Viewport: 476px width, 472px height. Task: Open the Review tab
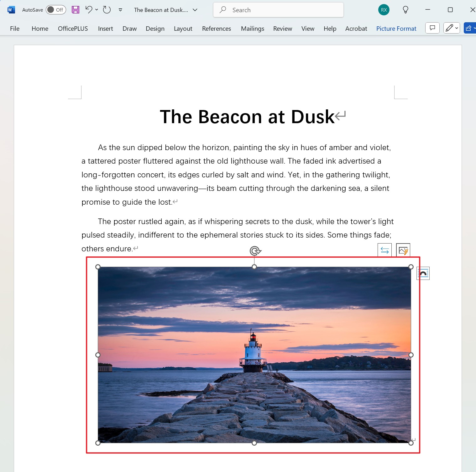[x=283, y=29]
